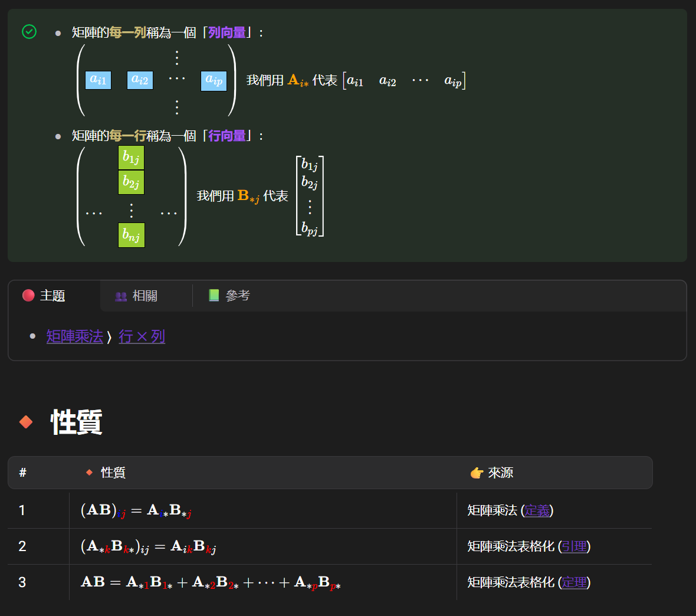Click the purple 列向量 highlighted text
Image resolution: width=696 pixels, height=616 pixels.
(227, 32)
